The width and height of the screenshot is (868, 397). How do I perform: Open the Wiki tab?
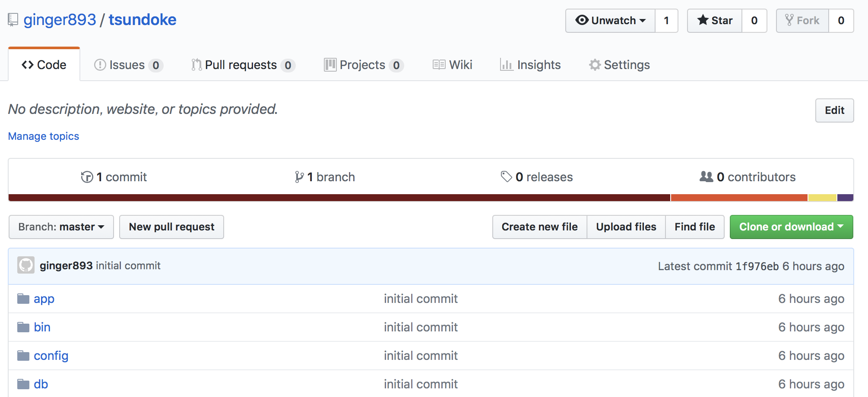click(x=453, y=65)
